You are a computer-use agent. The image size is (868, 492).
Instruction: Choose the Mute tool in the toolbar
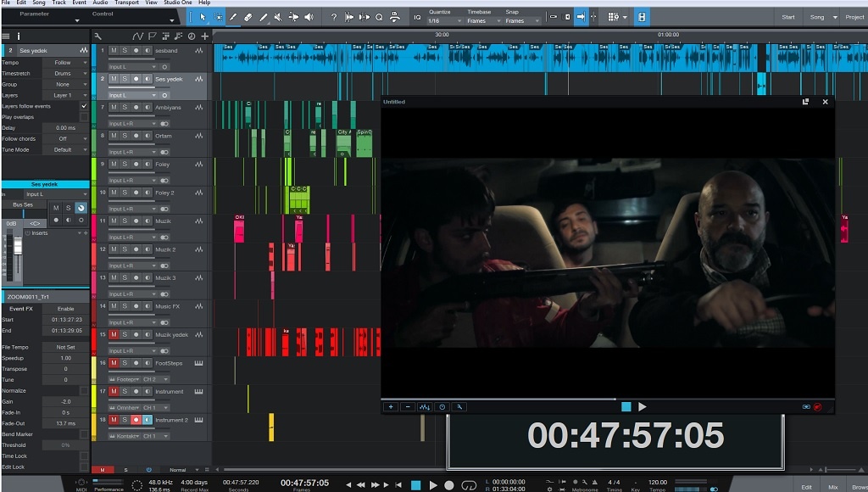coord(278,17)
